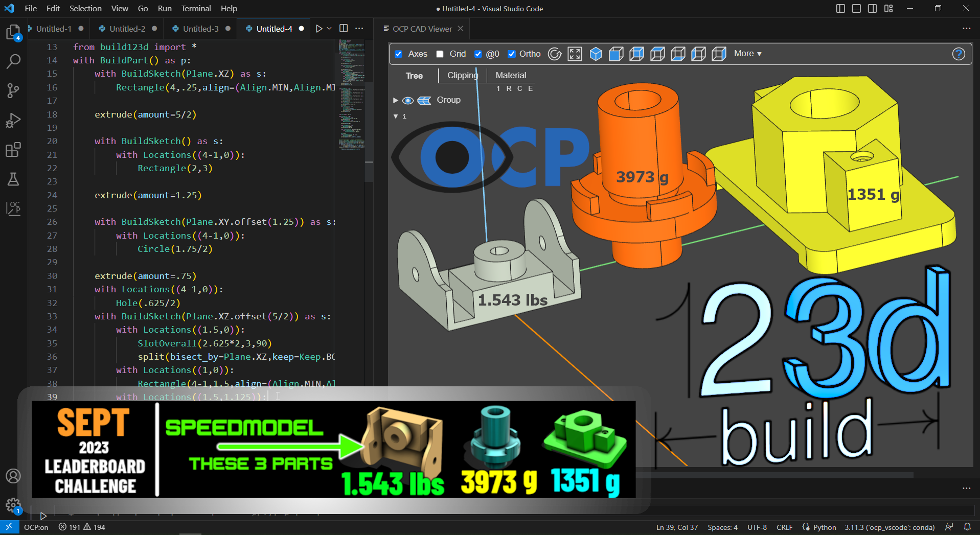Image resolution: width=980 pixels, height=535 pixels.
Task: Toggle the Axes checkbox
Action: 399,54
